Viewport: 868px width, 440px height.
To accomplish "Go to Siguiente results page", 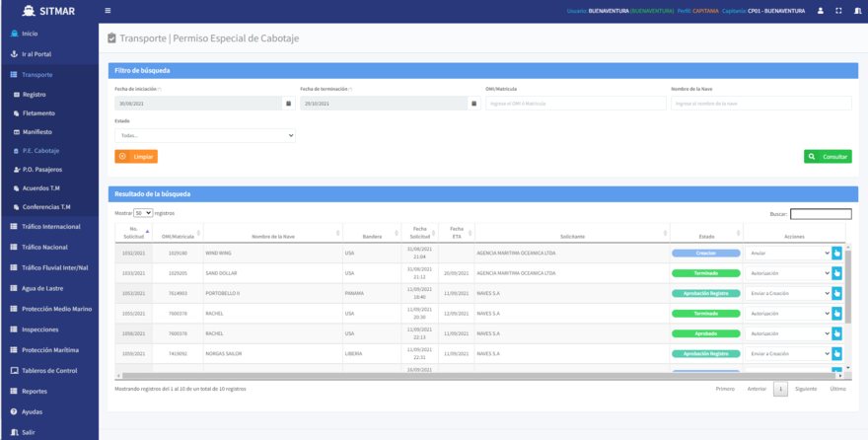I will click(x=806, y=389).
